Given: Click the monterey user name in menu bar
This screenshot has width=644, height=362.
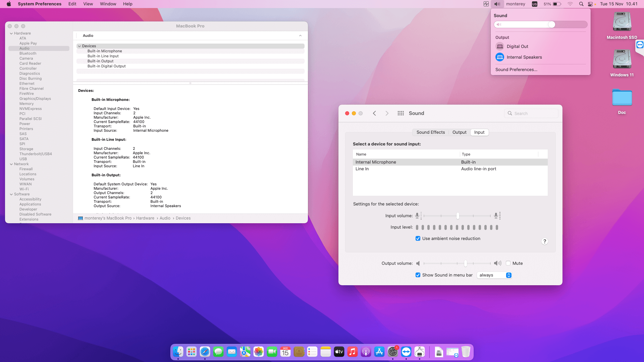Looking at the screenshot, I should click(x=516, y=4).
